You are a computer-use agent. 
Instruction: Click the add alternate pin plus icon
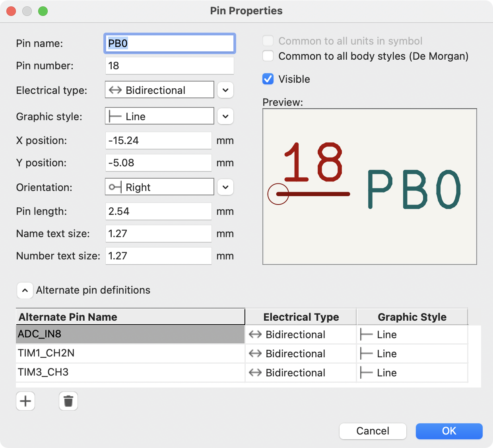pyautogui.click(x=25, y=401)
